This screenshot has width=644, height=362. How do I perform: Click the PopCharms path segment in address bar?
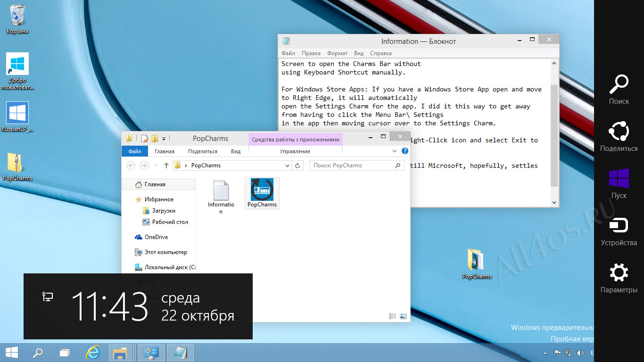(206, 165)
